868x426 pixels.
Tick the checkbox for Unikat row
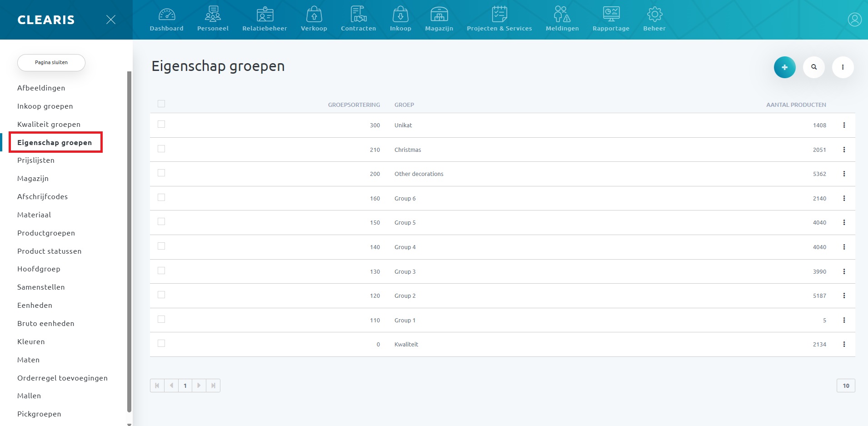[161, 125]
